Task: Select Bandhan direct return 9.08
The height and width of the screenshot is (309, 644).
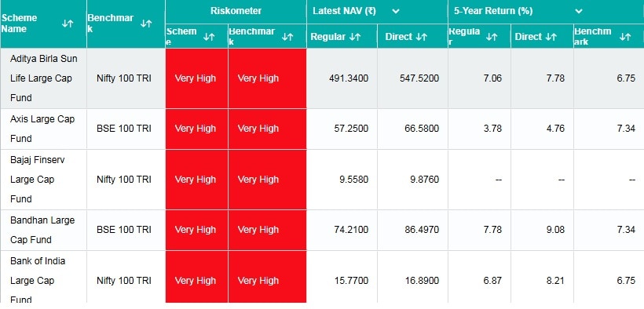Action: click(556, 230)
